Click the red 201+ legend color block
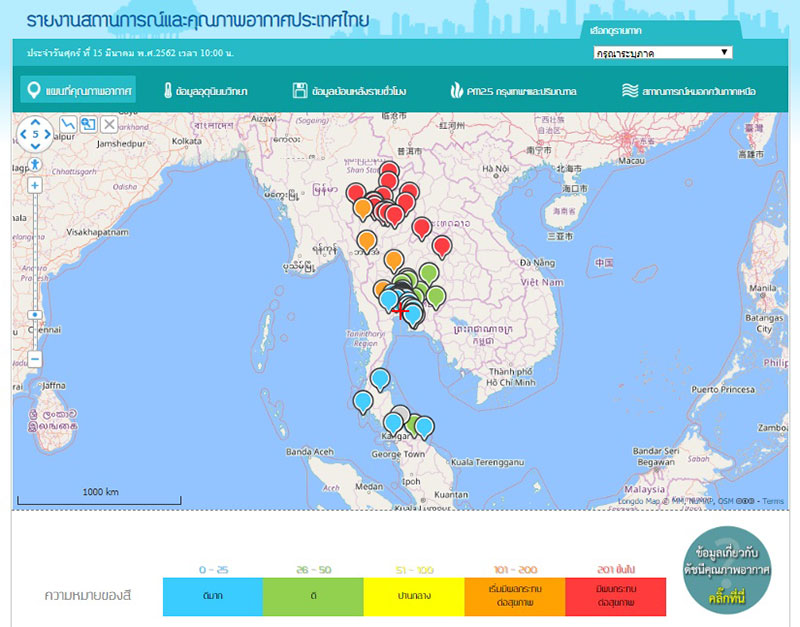The height and width of the screenshot is (627, 800). click(x=615, y=596)
